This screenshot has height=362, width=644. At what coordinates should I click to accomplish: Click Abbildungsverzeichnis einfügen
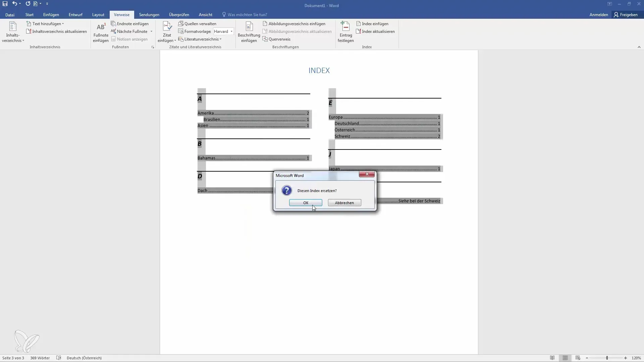tap(294, 24)
